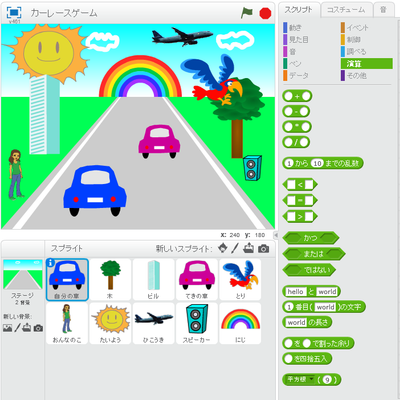400x400 pixels.
Task: Click the 1から10までの乱数 block
Action: click(x=323, y=163)
